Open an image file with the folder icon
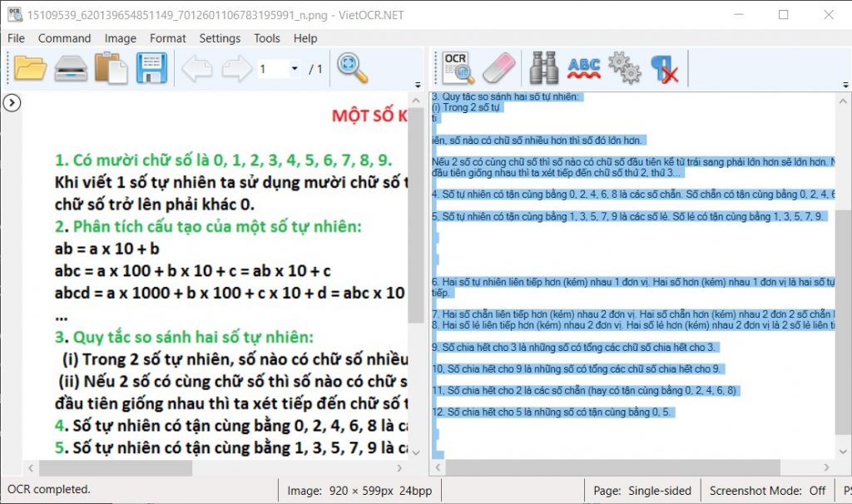 click(x=30, y=68)
